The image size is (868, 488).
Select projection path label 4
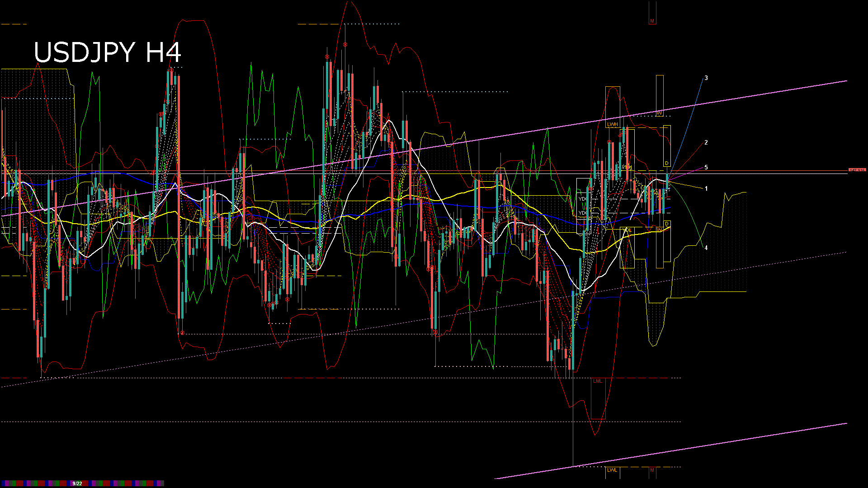706,248
